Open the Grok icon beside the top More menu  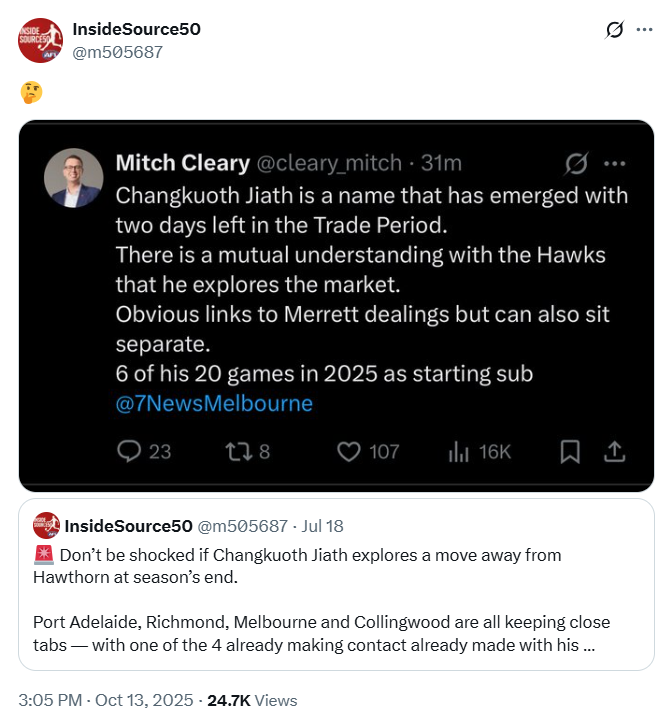pyautogui.click(x=615, y=30)
